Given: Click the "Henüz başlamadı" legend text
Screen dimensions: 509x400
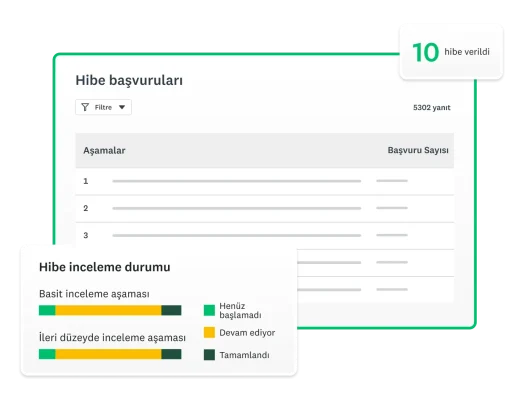Looking at the screenshot, I should click(x=240, y=310).
